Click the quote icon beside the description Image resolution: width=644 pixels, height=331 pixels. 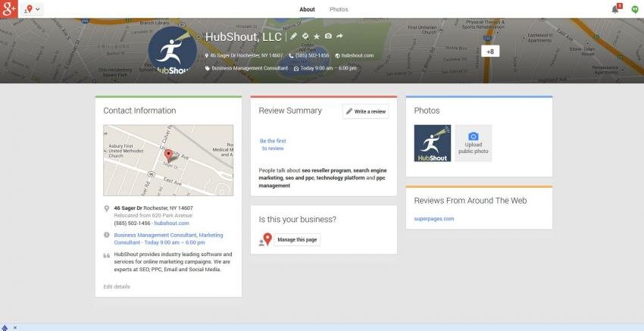point(106,255)
